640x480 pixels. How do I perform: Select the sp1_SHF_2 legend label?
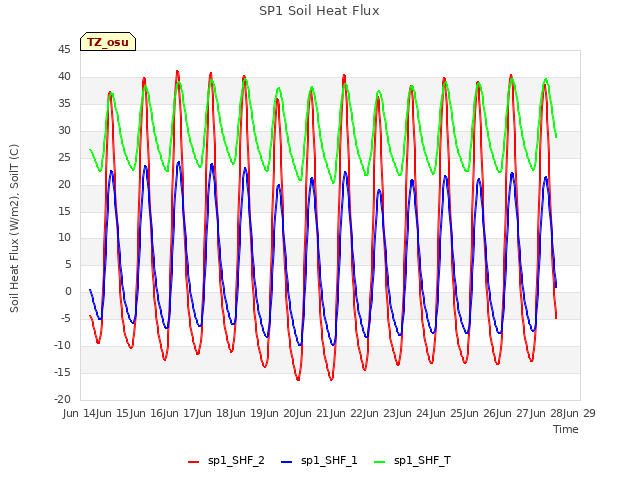[x=236, y=460]
